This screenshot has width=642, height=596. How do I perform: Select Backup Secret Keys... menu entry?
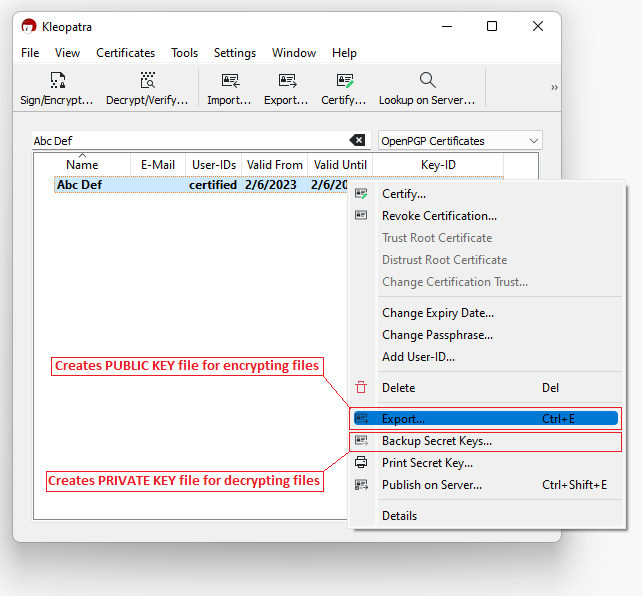(x=486, y=441)
